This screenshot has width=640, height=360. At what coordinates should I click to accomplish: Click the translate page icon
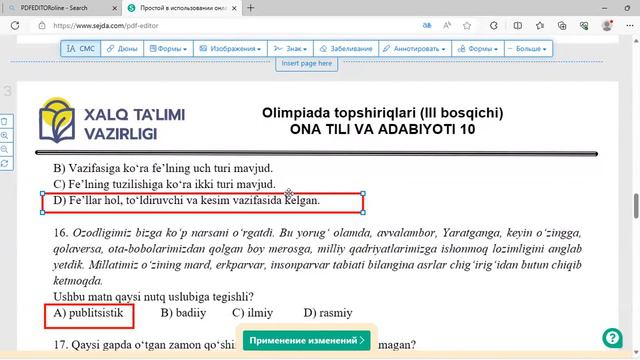427,25
